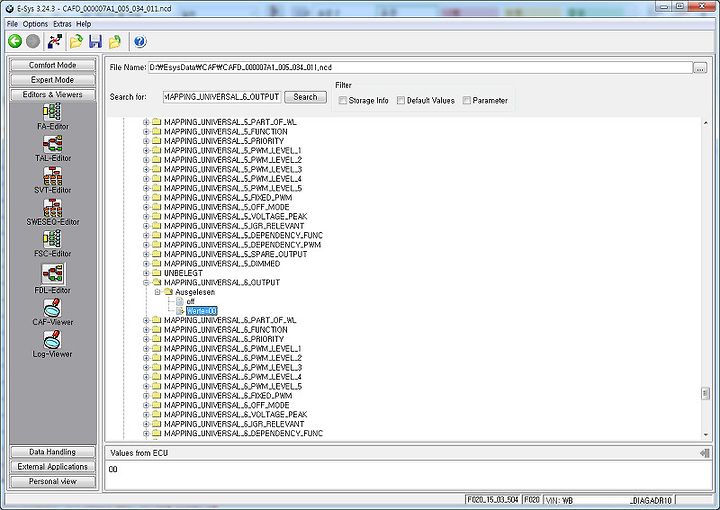Collapse the Ausgelesen node
This screenshot has height=510, width=720.
pyautogui.click(x=158, y=292)
